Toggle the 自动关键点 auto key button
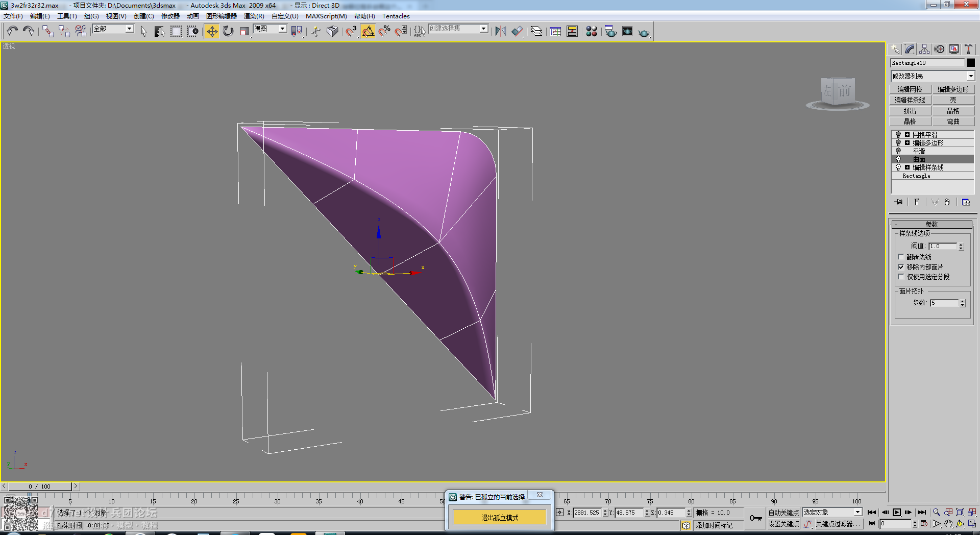980x535 pixels. pyautogui.click(x=783, y=513)
